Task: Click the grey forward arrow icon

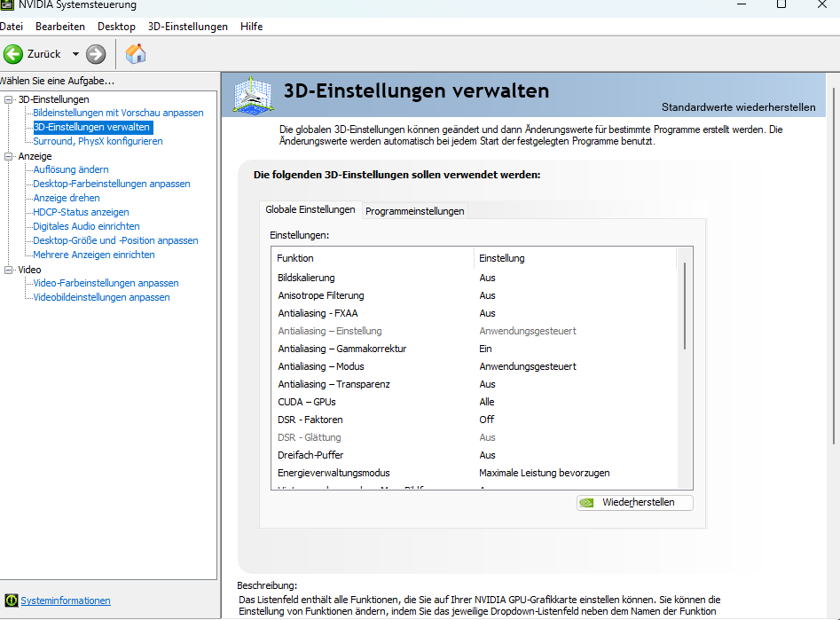Action: tap(96, 54)
